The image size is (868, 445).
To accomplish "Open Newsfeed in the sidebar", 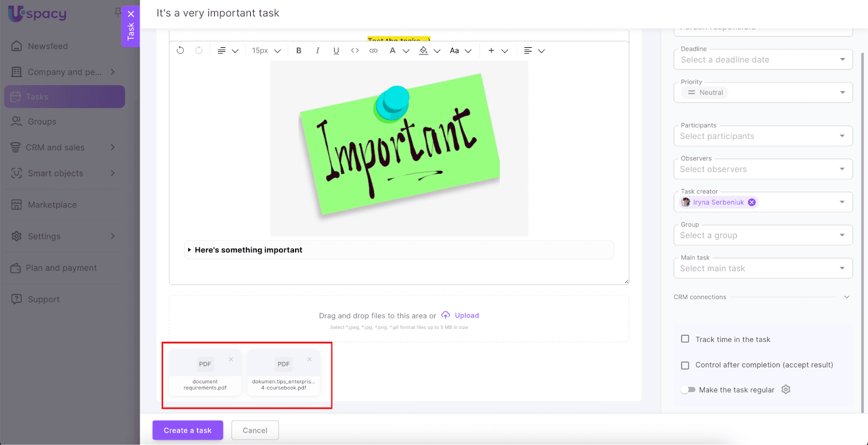I will point(48,46).
